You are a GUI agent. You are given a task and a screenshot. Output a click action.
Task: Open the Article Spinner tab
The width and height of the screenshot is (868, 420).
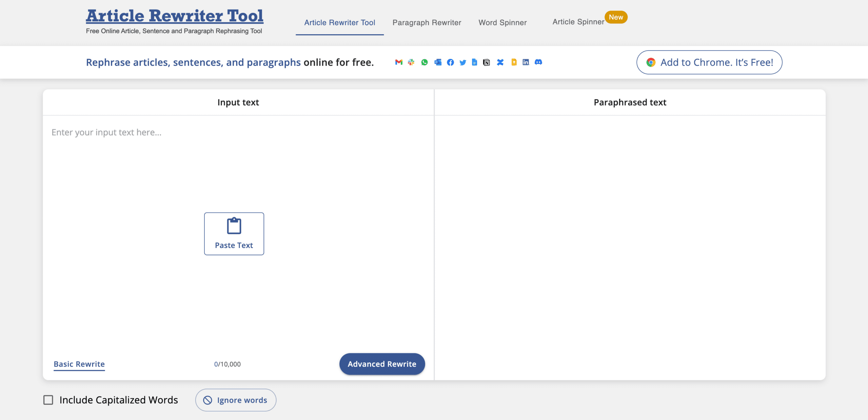pos(578,22)
